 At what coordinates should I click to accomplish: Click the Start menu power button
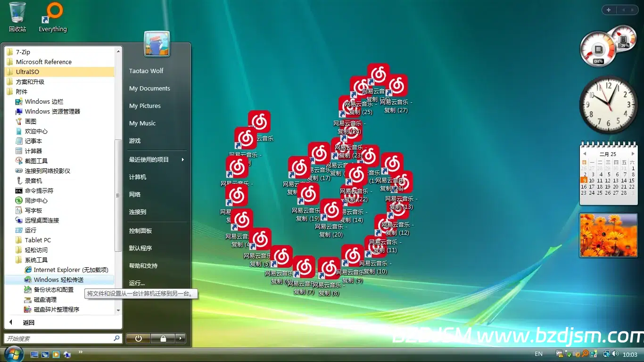click(138, 338)
